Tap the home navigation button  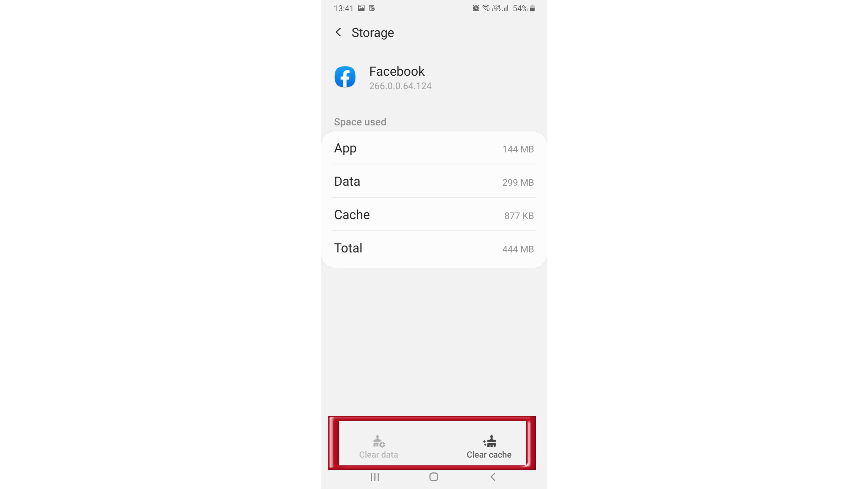[x=433, y=477]
